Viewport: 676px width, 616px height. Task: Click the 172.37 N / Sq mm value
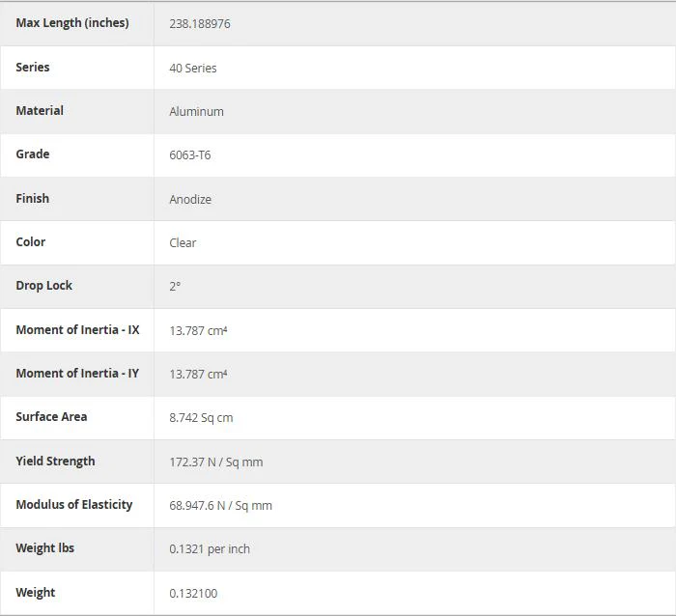(x=216, y=462)
